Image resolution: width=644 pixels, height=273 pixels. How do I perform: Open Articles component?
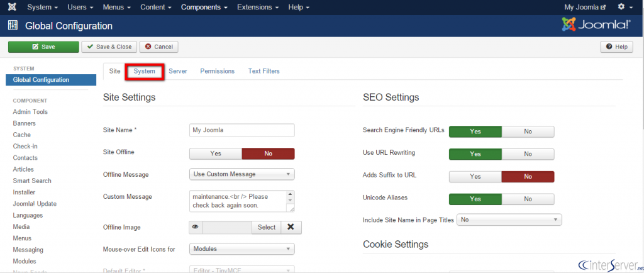coord(23,169)
